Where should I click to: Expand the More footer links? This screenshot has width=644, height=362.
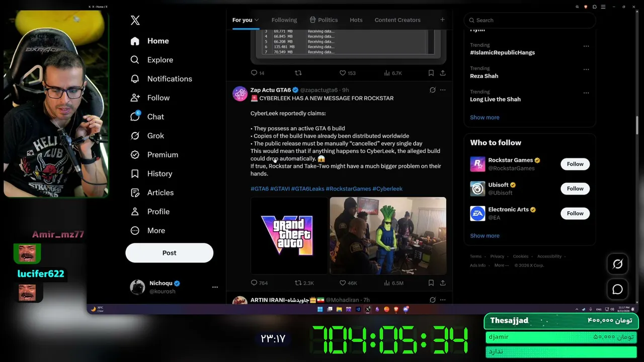(x=502, y=265)
